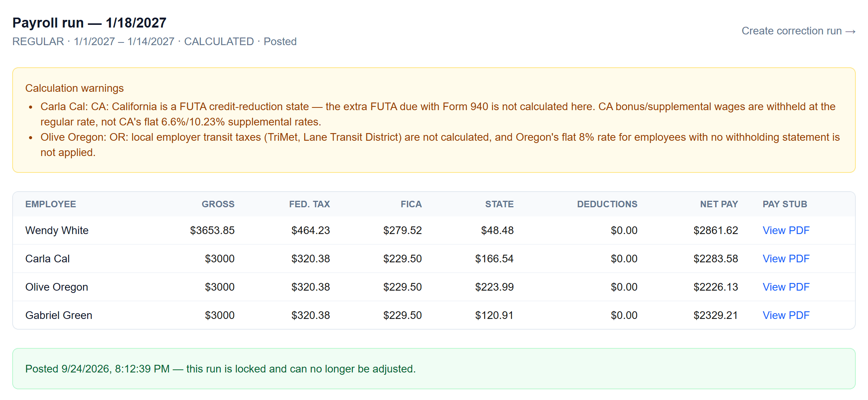Select the Carla Cal employee name
This screenshot has width=868, height=400.
coord(47,259)
